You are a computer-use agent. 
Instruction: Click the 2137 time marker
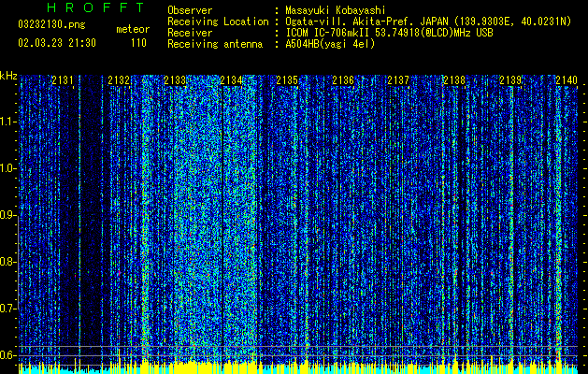398,80
